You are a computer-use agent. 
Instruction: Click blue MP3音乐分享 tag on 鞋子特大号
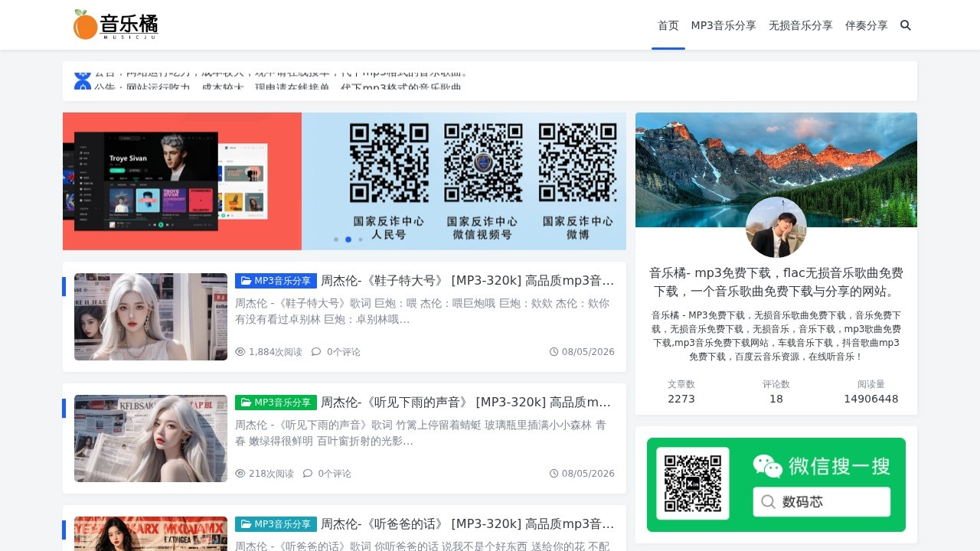(x=276, y=281)
